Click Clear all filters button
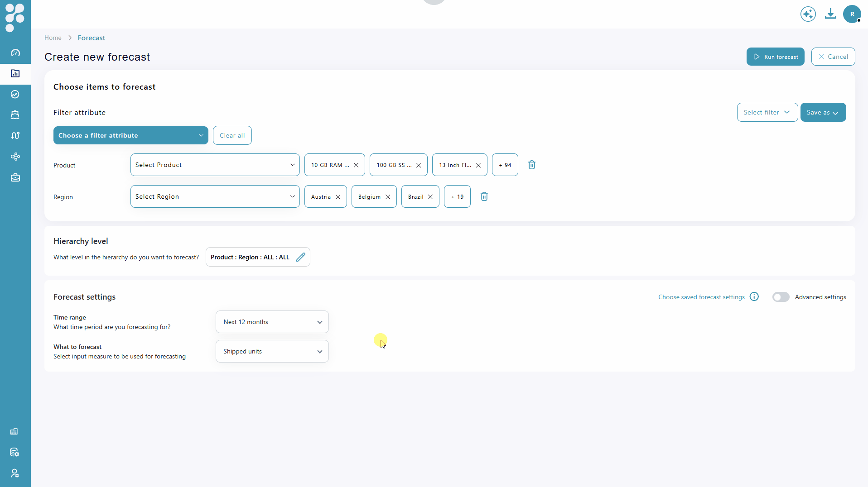The image size is (868, 487). click(x=232, y=135)
